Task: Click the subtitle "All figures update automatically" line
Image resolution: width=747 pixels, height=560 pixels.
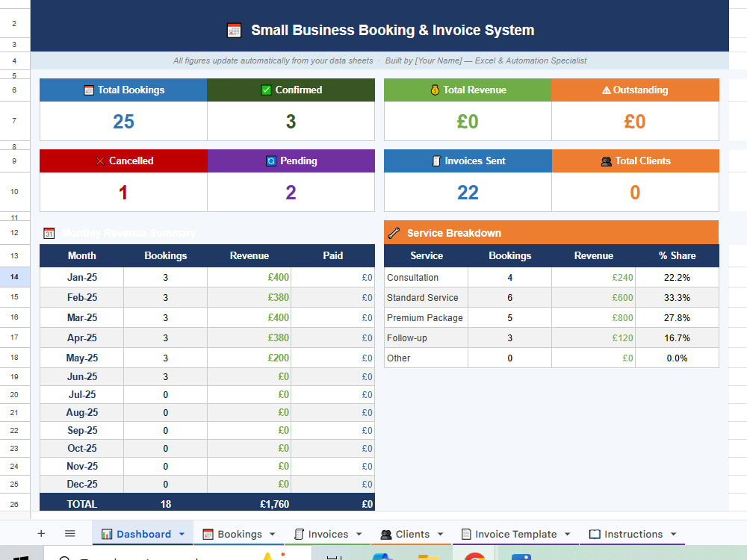Action: [379, 61]
